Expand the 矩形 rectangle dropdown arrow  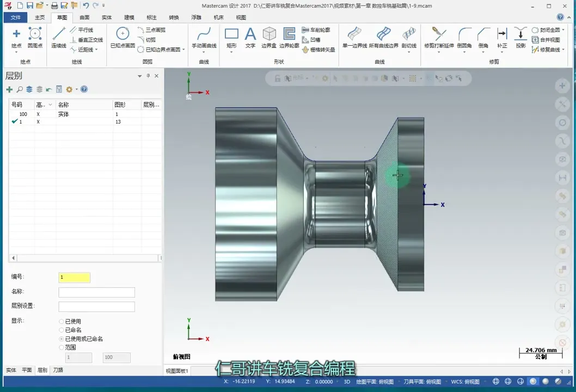coord(231,52)
